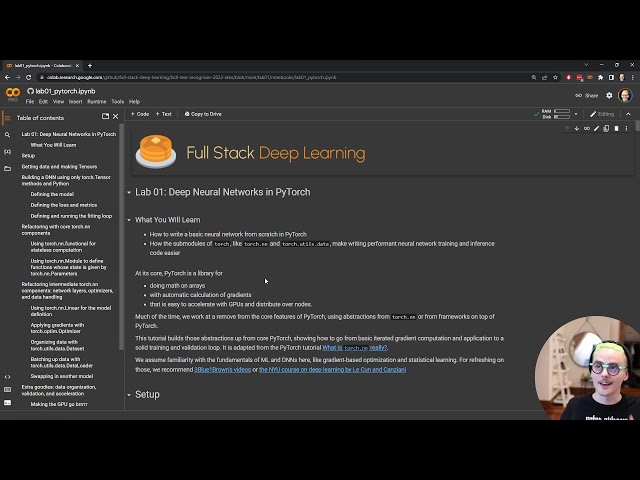The height and width of the screenshot is (480, 640).
Task: Select the lab01_pytorch.ipynb browser tab
Action: [x=42, y=65]
